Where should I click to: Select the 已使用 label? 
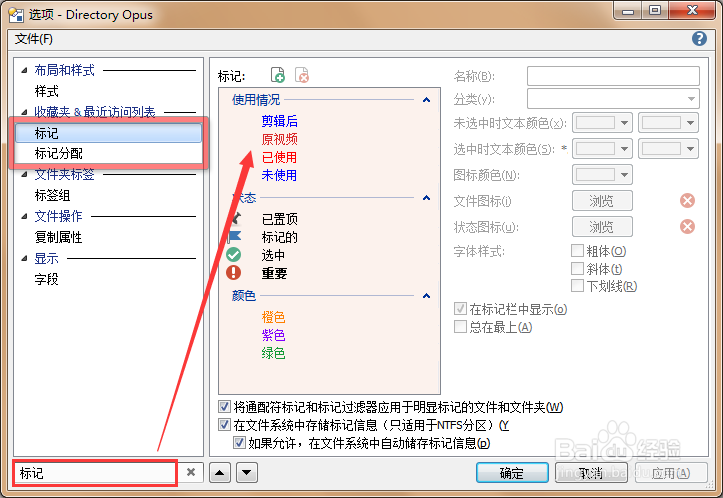click(279, 157)
